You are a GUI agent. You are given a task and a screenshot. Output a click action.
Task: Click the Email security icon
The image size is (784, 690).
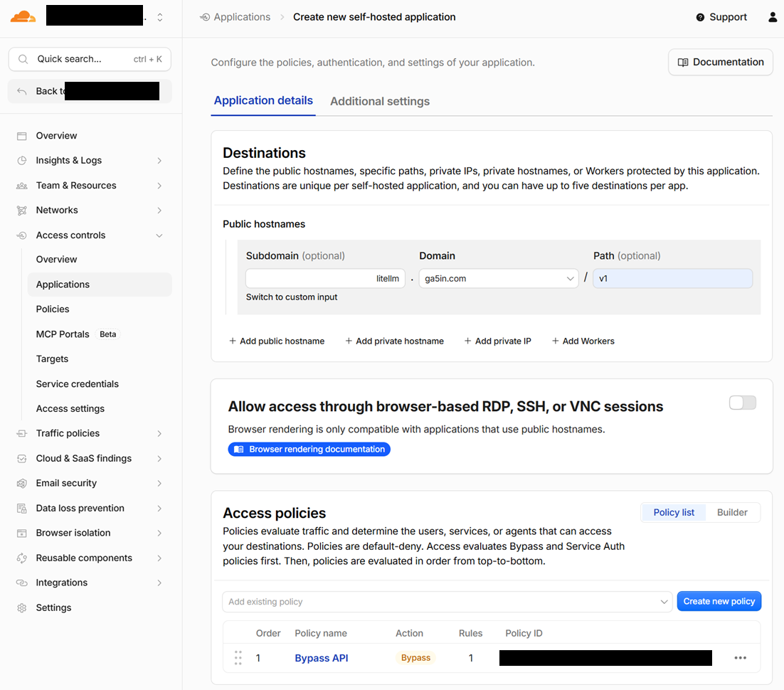(x=21, y=484)
